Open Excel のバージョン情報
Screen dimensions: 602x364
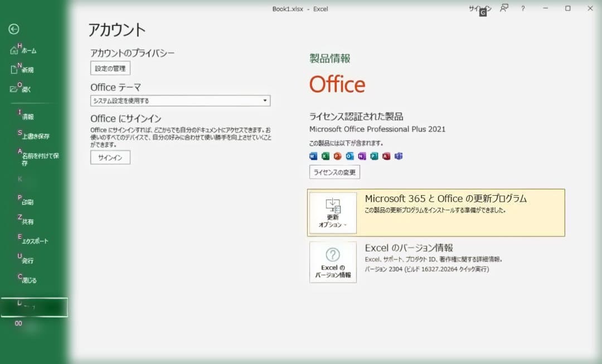pyautogui.click(x=333, y=262)
